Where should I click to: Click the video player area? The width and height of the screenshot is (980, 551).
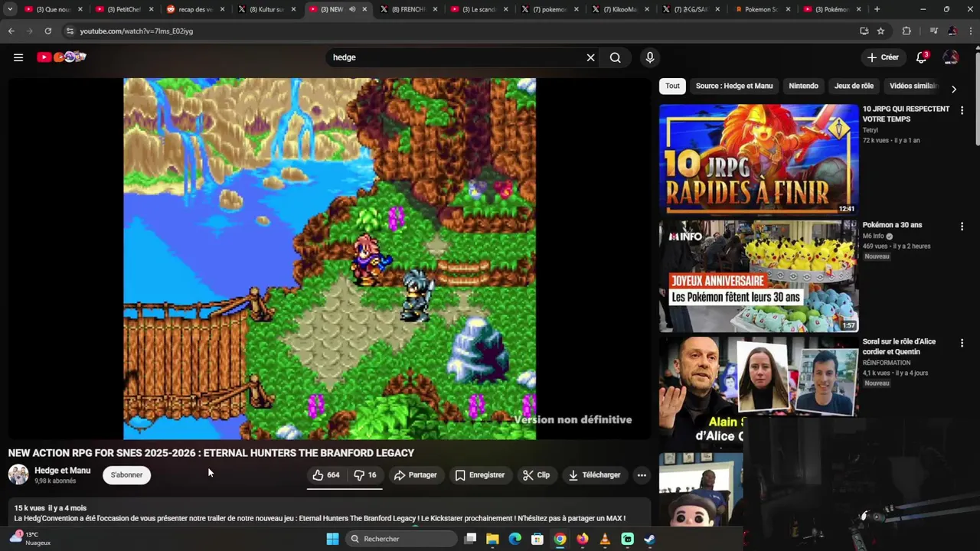point(329,259)
